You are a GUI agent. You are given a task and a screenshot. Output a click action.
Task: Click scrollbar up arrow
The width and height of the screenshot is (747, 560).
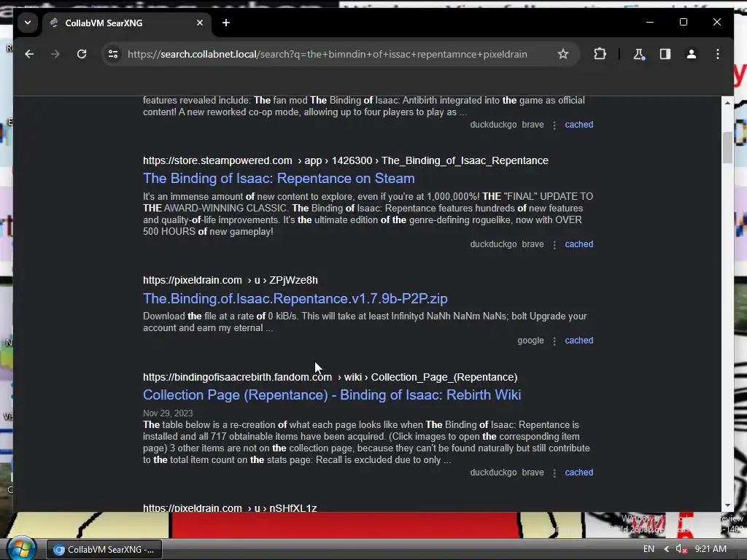727,102
